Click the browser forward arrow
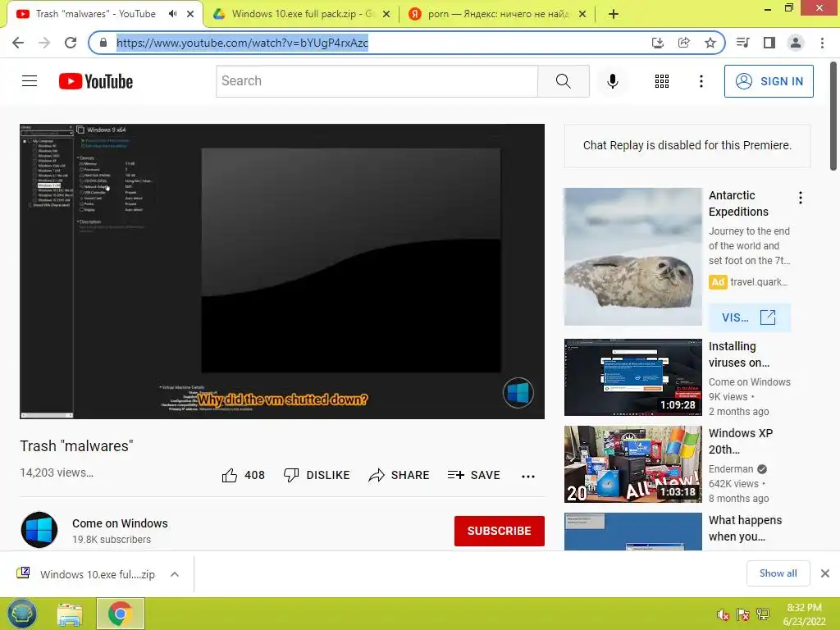 [x=44, y=43]
